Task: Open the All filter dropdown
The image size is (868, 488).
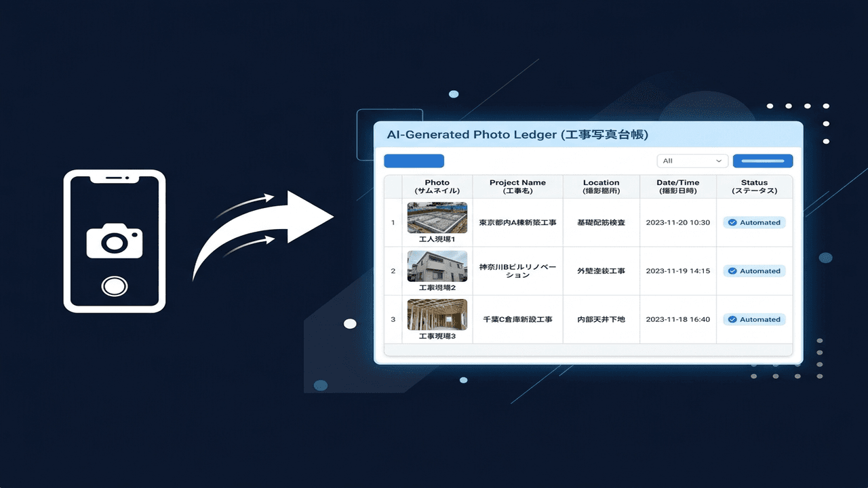Action: [692, 161]
